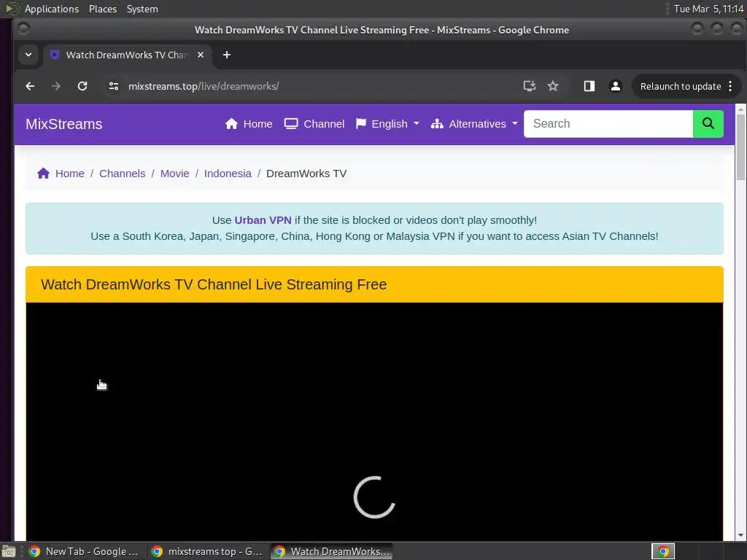Click the green search magnifier button

pyautogui.click(x=708, y=124)
